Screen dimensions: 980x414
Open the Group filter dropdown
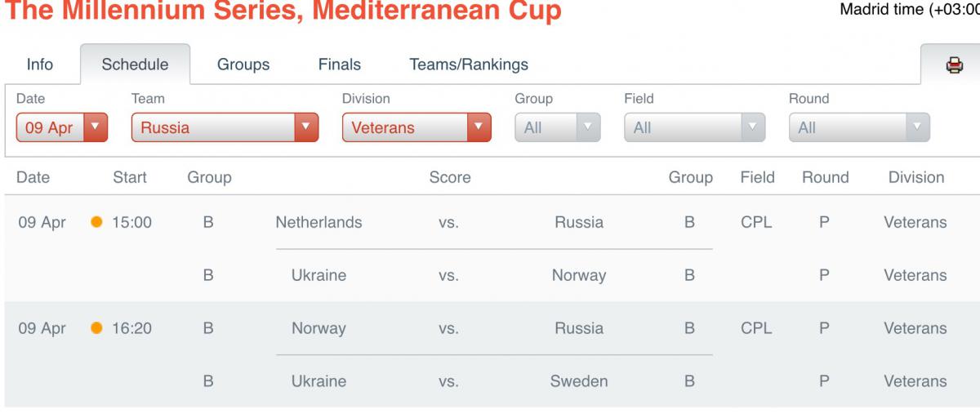click(558, 127)
